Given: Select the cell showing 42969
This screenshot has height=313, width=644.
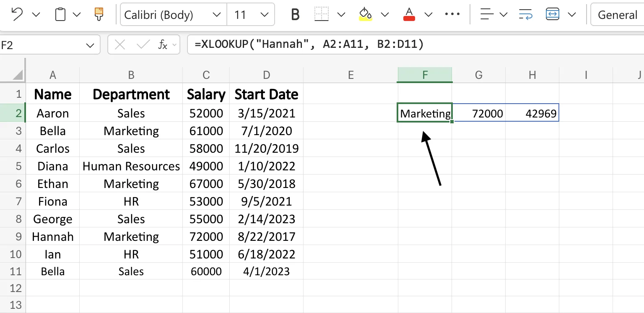Looking at the screenshot, I should [532, 113].
